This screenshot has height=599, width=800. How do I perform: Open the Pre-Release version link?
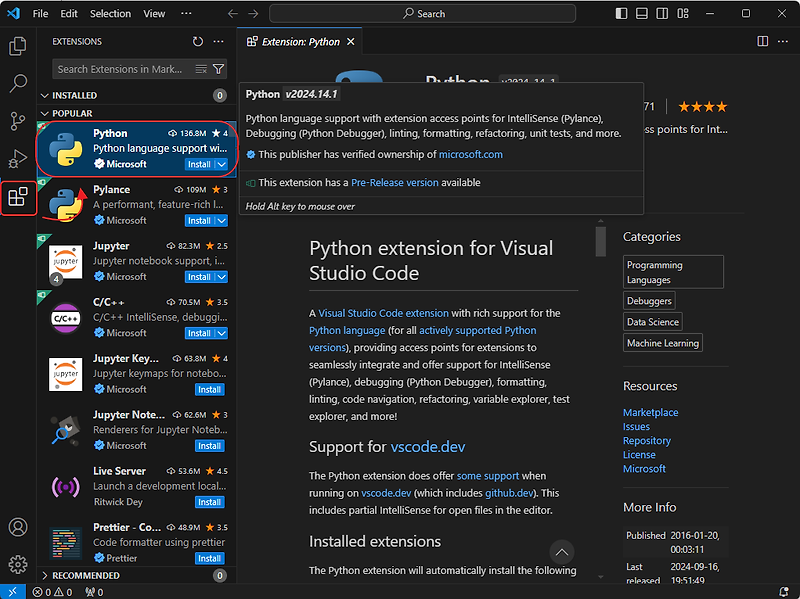pyautogui.click(x=394, y=183)
